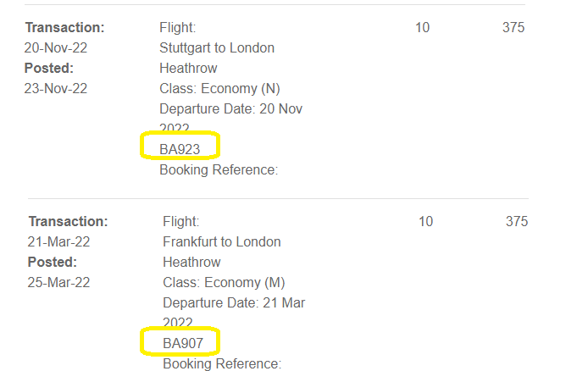Image resolution: width=588 pixels, height=371 pixels.
Task: Click the 23-Nov-22 posted date
Action: (56, 88)
